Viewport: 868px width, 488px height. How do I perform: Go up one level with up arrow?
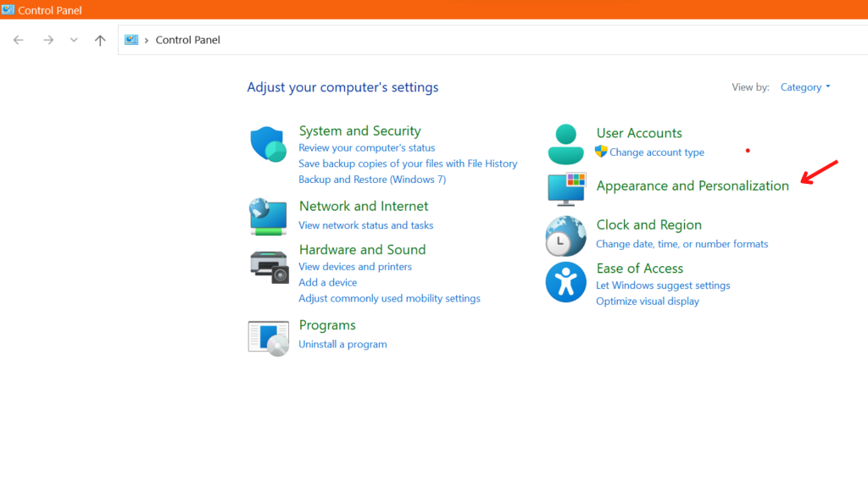click(x=100, y=40)
